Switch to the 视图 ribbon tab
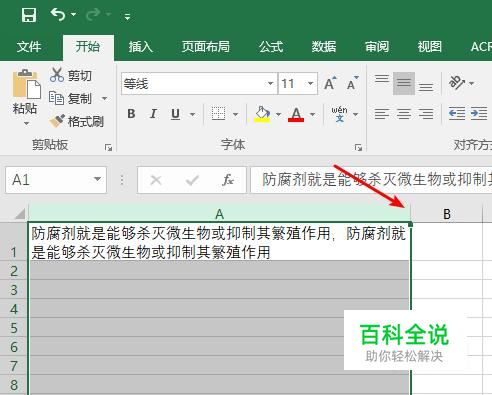The height and width of the screenshot is (395, 492). point(430,47)
